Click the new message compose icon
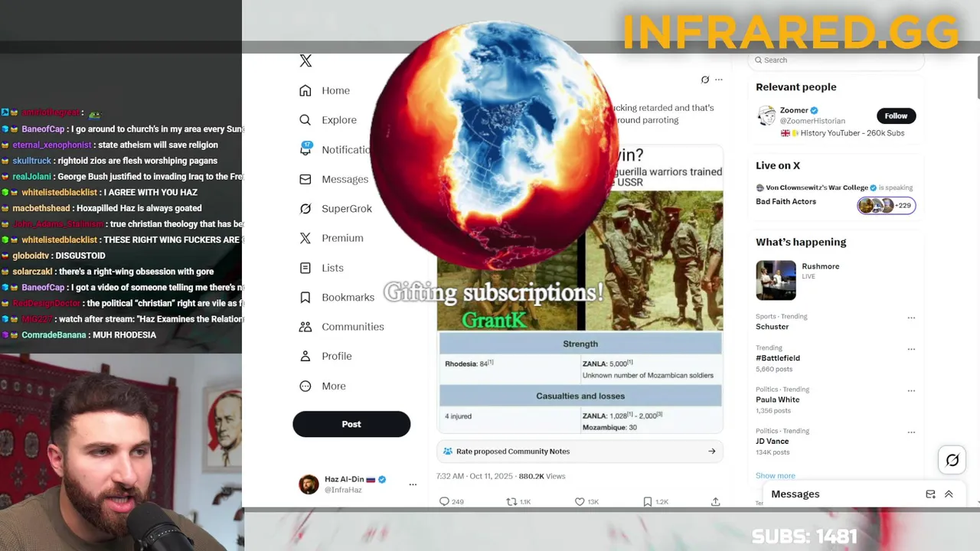The width and height of the screenshot is (980, 551). (x=930, y=494)
